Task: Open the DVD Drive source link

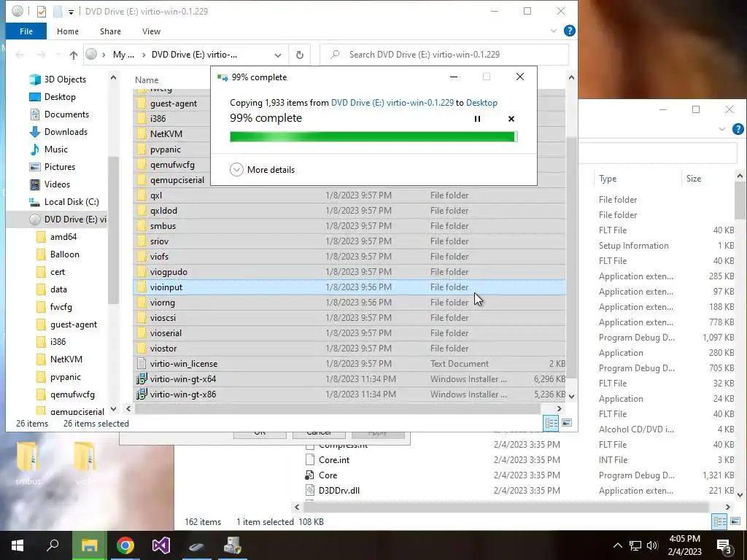Action: (x=392, y=103)
